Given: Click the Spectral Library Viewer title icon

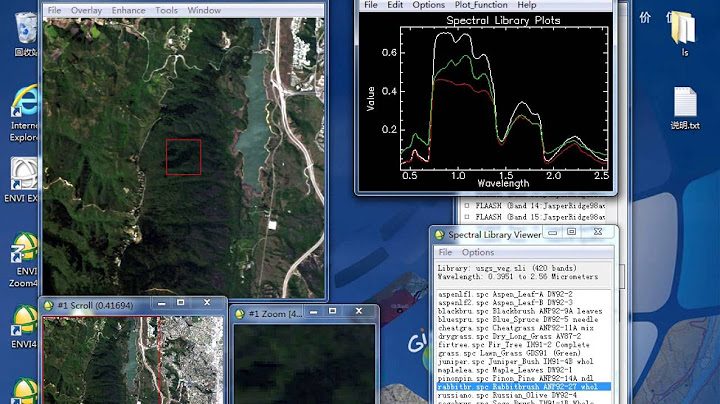Looking at the screenshot, I should [439, 235].
